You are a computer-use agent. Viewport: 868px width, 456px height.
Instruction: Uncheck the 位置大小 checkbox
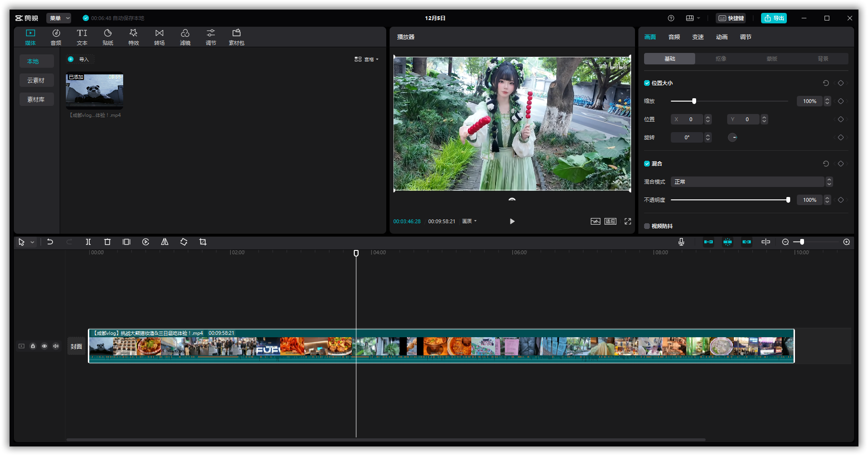(647, 83)
